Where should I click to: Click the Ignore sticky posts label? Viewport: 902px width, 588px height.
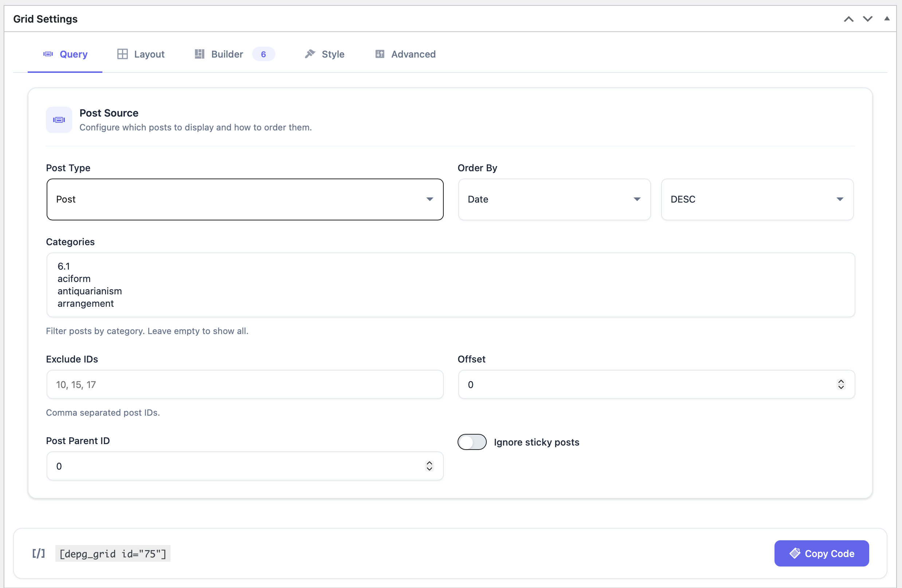click(536, 442)
